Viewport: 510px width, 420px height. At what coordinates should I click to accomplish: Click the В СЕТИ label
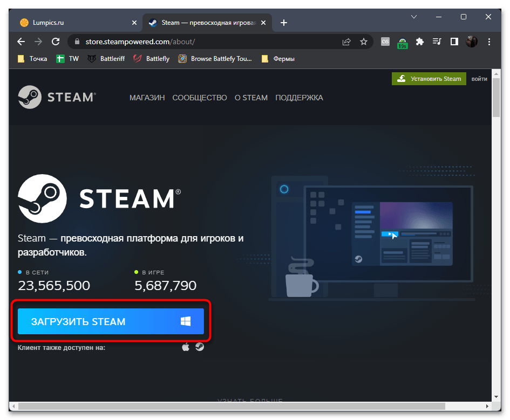(37, 272)
